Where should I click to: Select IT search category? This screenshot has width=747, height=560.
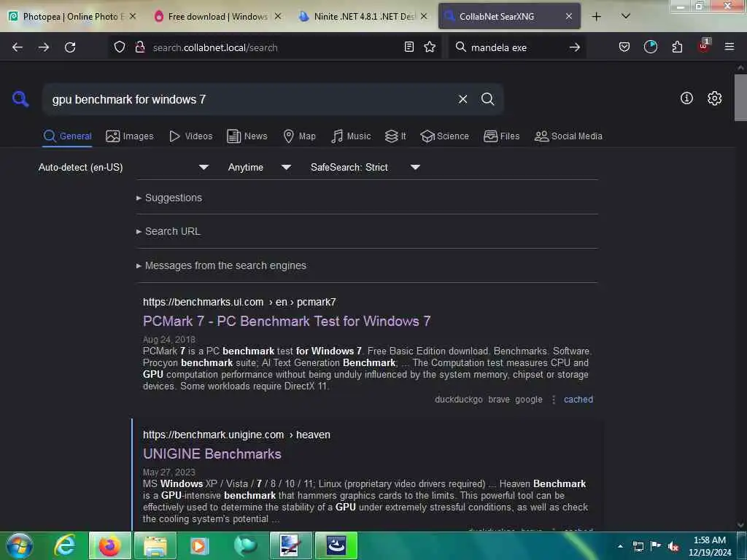click(395, 136)
